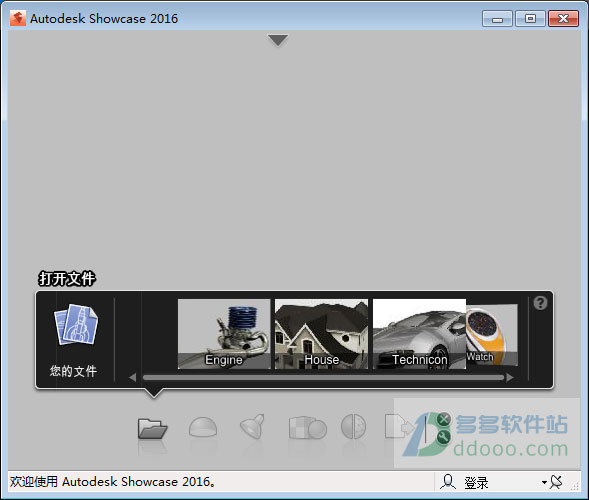This screenshot has width=589, height=500.
Task: Open the materials cube-and-sphere icon
Action: coord(308,427)
